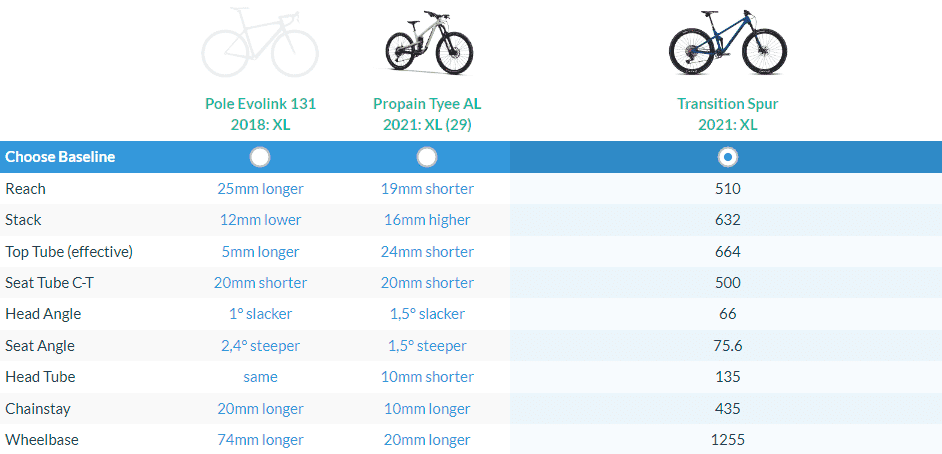
Task: Click the Seat Angle 2,4° steeper value
Action: pos(260,346)
